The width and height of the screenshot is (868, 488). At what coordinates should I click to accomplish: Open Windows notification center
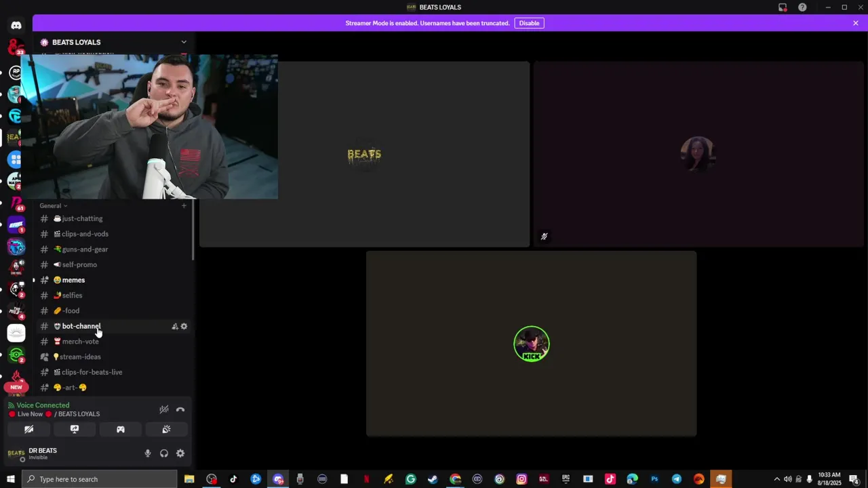point(854,479)
